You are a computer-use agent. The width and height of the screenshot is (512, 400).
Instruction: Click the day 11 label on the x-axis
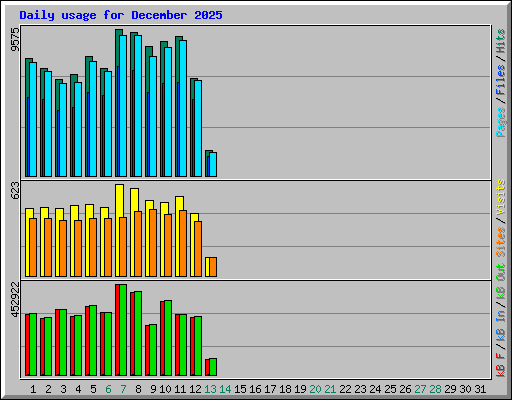(x=180, y=389)
